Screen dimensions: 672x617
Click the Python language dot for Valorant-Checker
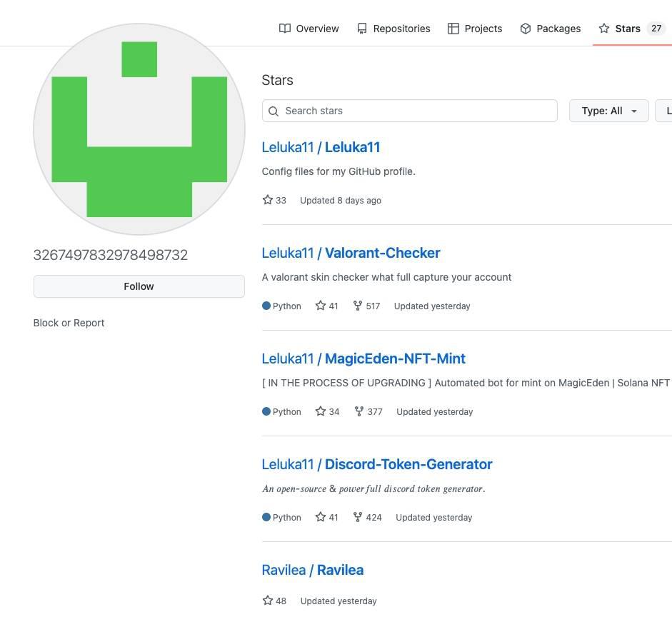click(x=266, y=306)
